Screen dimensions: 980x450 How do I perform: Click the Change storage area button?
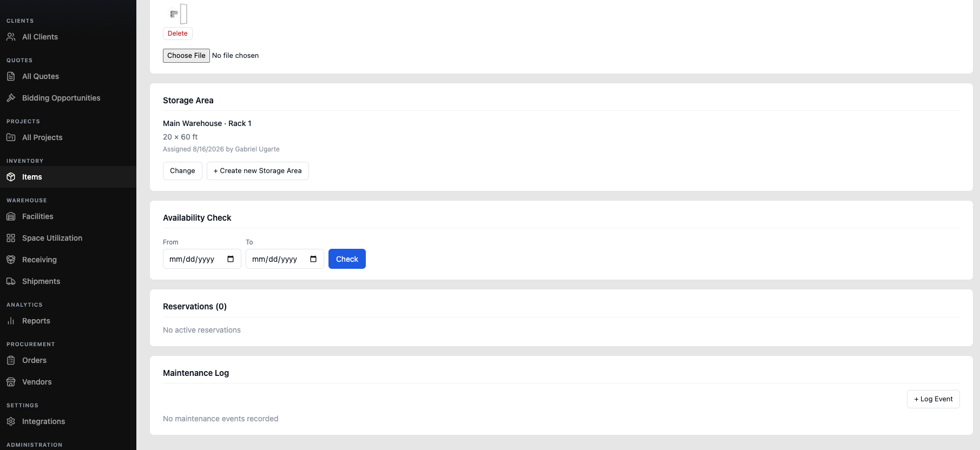(182, 171)
